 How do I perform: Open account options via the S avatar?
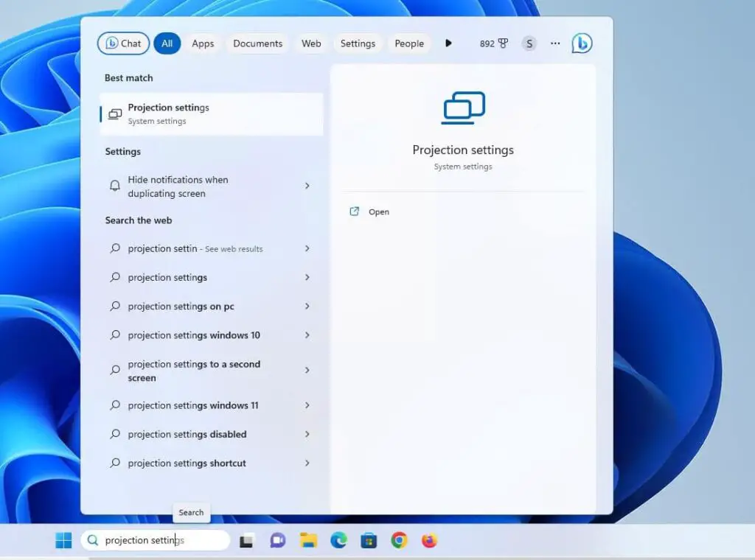[529, 43]
